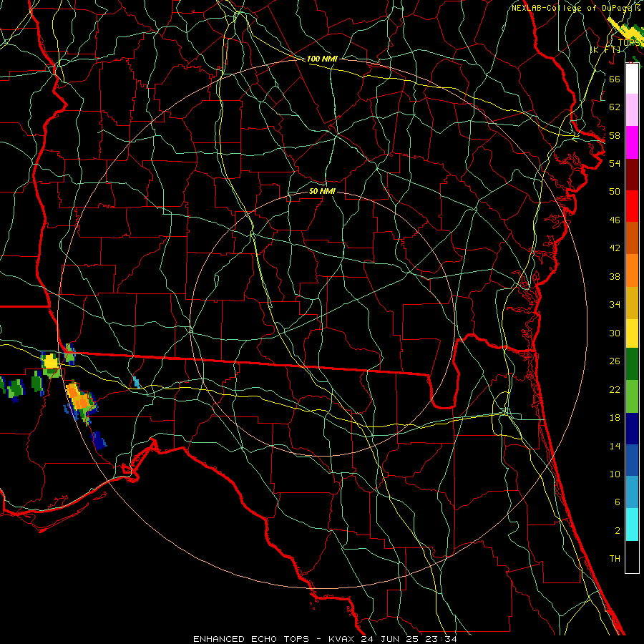Viewport: 644px width, 644px height.
Task: Click legend value '22'
Action: pyautogui.click(x=615, y=389)
